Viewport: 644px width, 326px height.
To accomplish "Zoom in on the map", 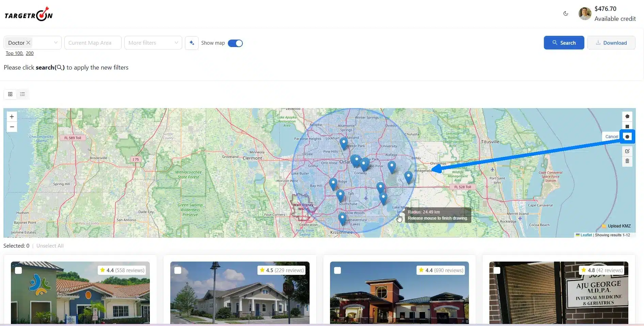I will click(12, 117).
